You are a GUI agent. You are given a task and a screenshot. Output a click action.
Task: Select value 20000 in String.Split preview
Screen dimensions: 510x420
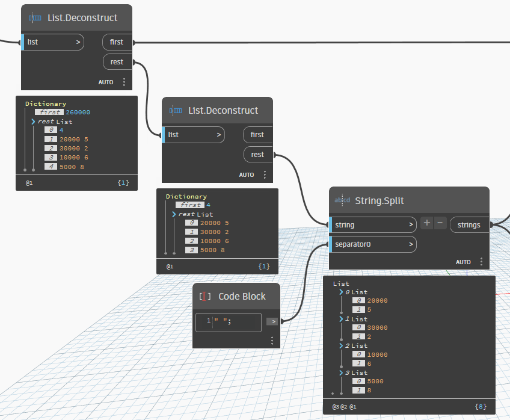(377, 301)
